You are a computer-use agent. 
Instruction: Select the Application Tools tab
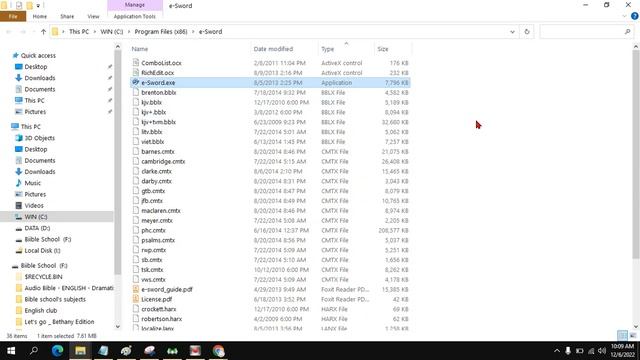135,16
